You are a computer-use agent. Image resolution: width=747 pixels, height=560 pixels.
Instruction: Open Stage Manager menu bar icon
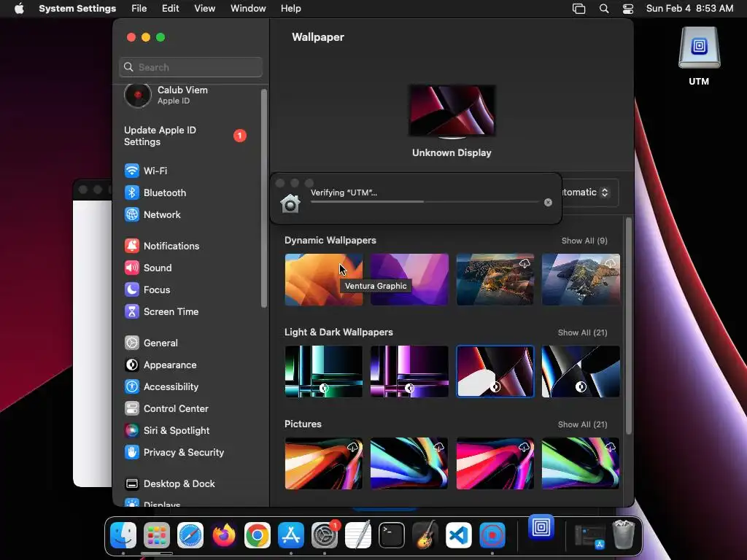[x=578, y=9]
